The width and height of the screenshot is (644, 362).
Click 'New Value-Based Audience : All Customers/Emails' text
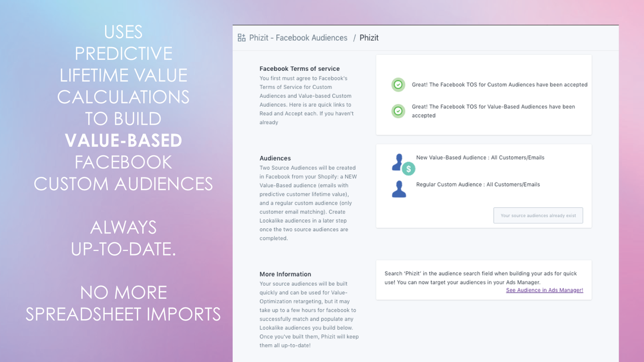(x=480, y=158)
